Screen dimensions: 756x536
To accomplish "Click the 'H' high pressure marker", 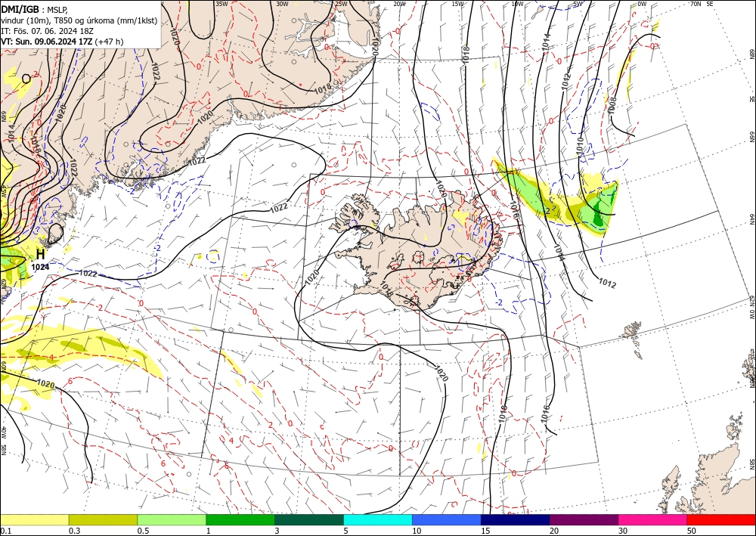I will [x=41, y=255].
